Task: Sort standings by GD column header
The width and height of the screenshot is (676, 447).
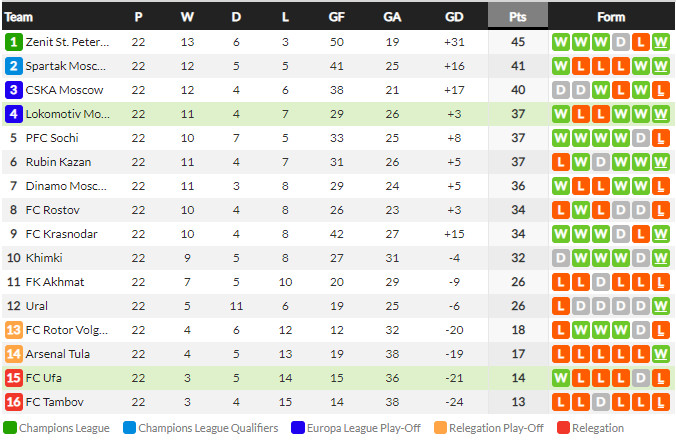Action: click(454, 17)
